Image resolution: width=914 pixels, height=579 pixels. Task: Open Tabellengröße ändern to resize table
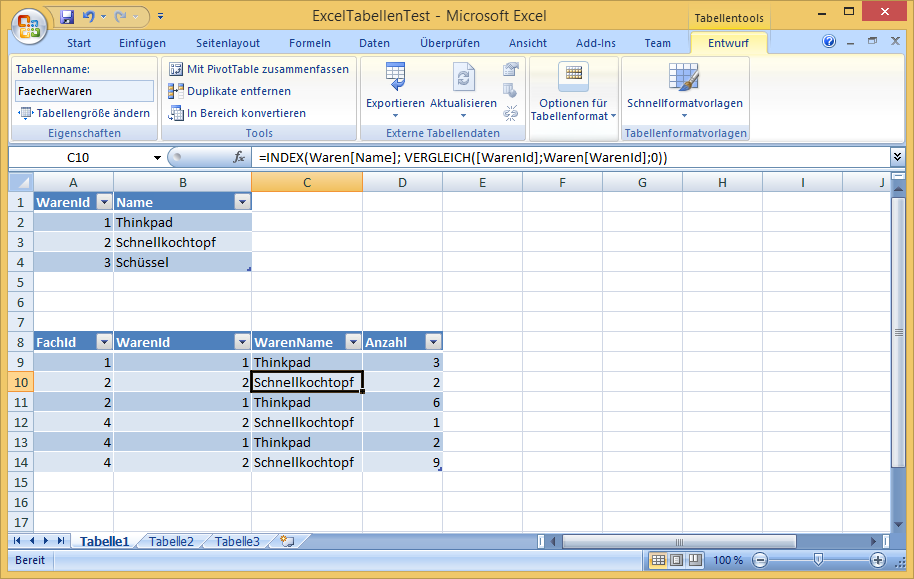[84, 113]
